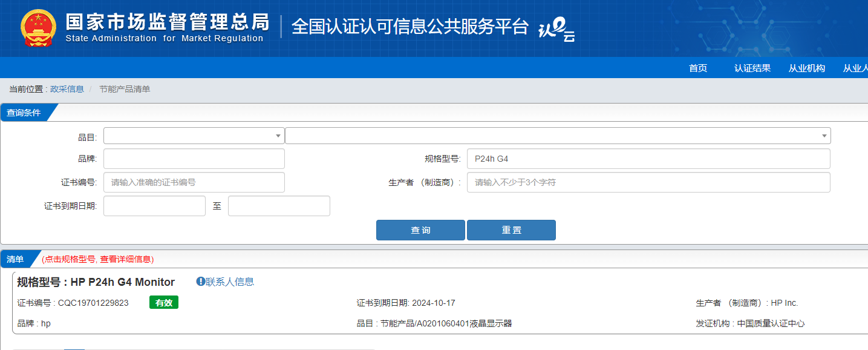
Task: Open the first 品目 dropdown
Action: pyautogui.click(x=194, y=136)
